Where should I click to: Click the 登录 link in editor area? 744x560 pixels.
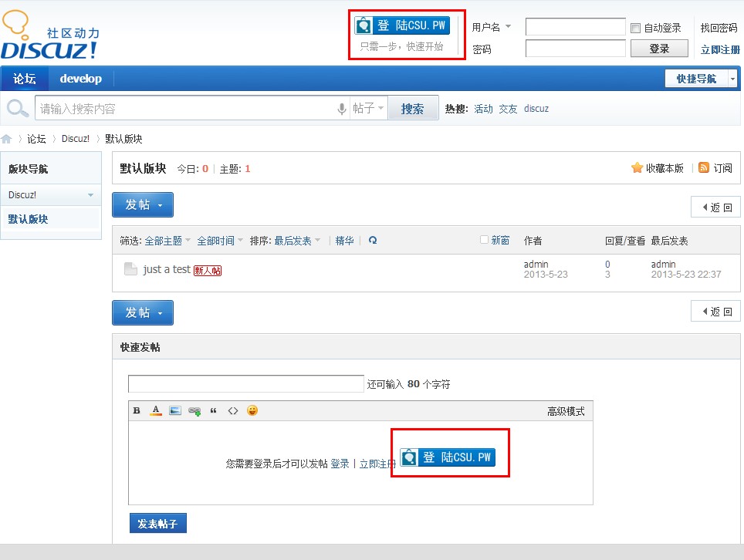[x=340, y=464]
